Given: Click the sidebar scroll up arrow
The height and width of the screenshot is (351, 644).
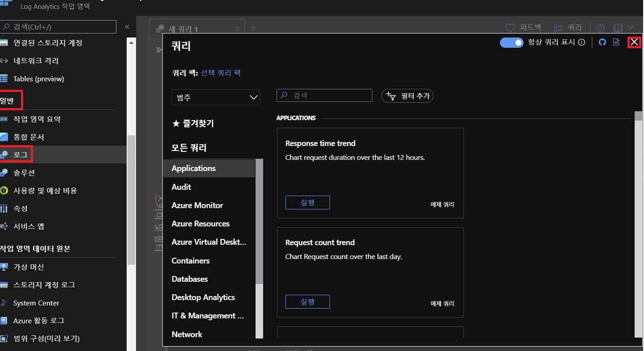Looking at the screenshot, I should point(131,42).
